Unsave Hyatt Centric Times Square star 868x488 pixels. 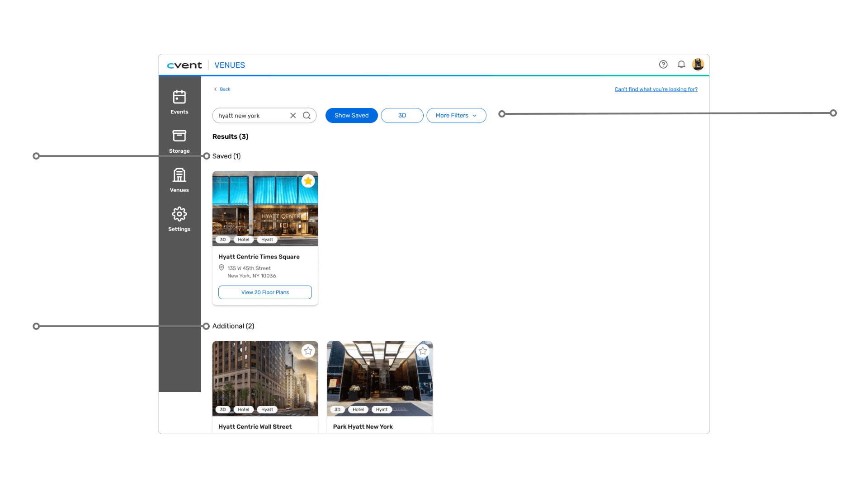click(308, 181)
